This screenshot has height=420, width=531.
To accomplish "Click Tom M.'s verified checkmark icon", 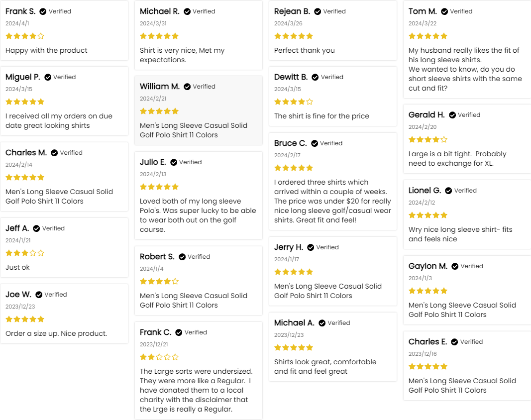I will pos(444,11).
